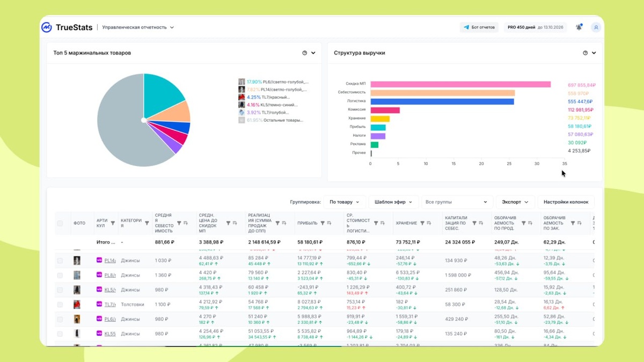Image resolution: width=644 pixels, height=362 pixels.
Task: Open help for Топ 5 маржинальных товаров
Action: (x=305, y=53)
